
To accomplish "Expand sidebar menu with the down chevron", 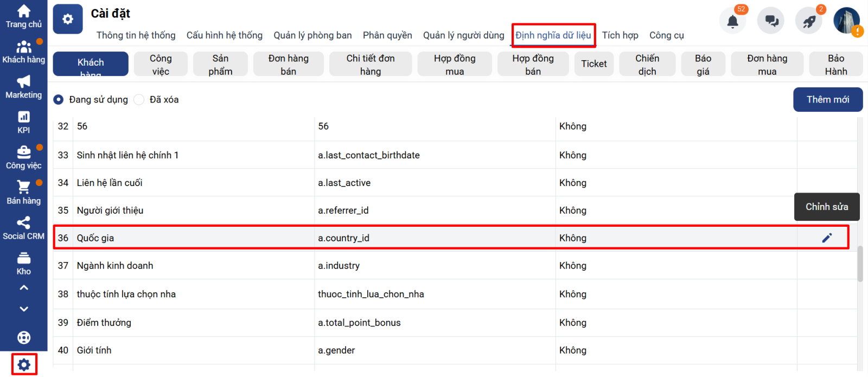I will (x=24, y=309).
